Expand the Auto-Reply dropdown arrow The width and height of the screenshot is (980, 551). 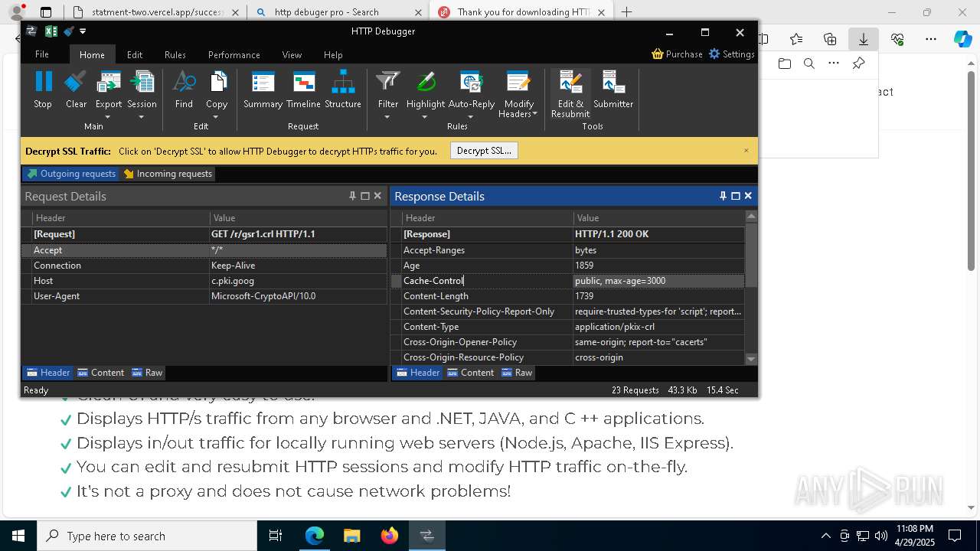click(471, 117)
